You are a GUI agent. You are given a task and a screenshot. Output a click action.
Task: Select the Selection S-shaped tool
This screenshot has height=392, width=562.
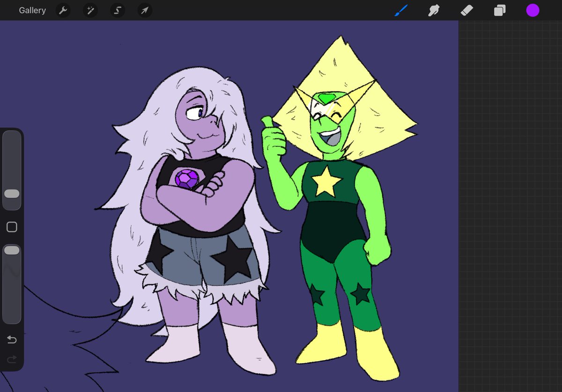[x=118, y=10]
